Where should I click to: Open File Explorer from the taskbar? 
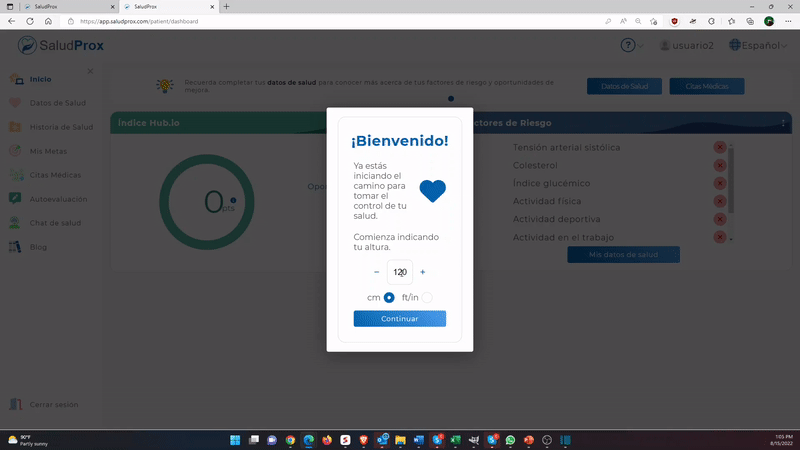[401, 440]
